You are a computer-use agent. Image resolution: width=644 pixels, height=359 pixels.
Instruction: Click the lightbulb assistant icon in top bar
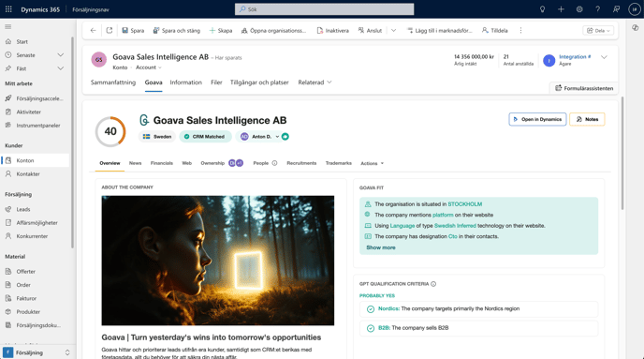click(542, 9)
